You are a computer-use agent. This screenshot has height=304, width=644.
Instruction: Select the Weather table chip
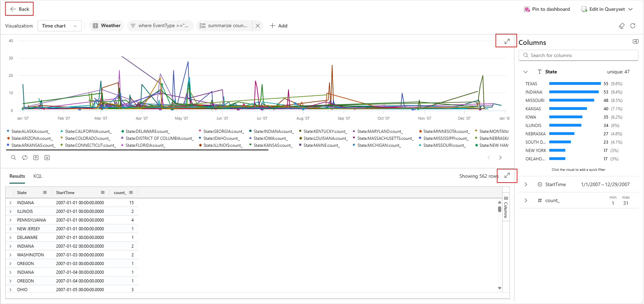pyautogui.click(x=107, y=26)
